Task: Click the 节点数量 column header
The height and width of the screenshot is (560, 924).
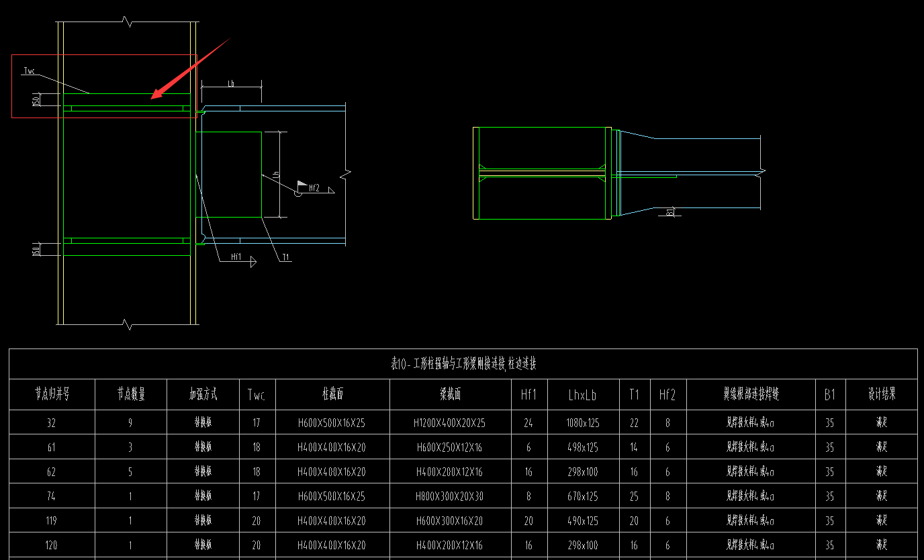Action: [x=130, y=394]
